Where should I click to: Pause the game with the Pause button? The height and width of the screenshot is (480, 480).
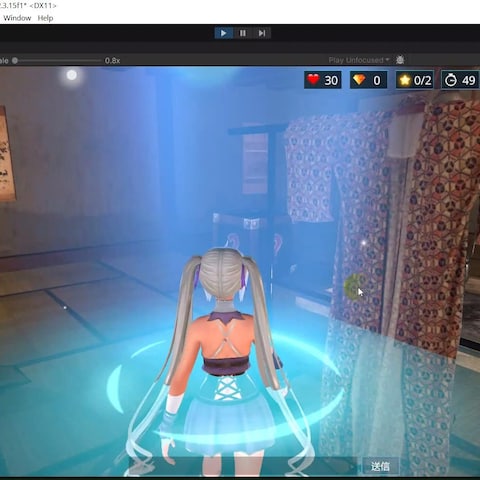tap(243, 33)
